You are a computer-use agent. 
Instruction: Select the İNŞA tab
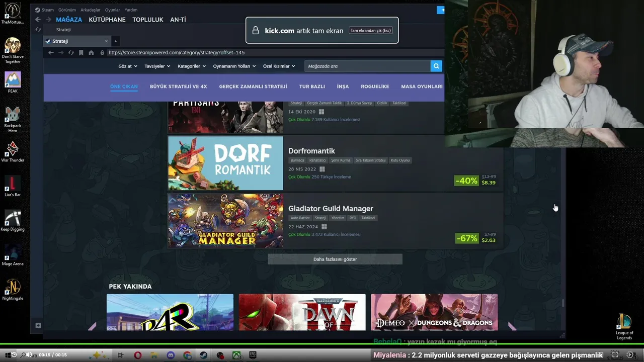tap(343, 86)
